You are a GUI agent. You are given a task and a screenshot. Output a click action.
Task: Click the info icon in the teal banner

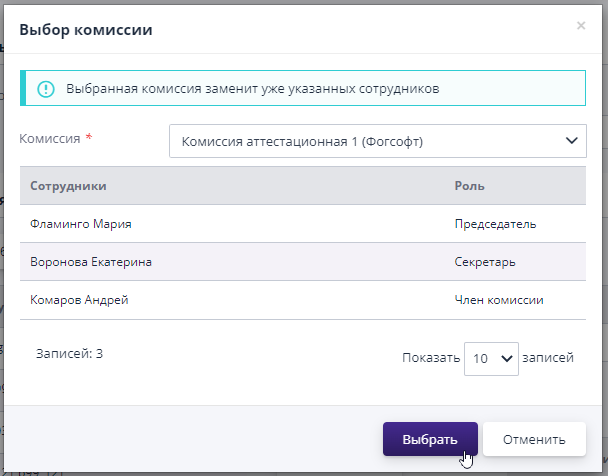pos(45,88)
